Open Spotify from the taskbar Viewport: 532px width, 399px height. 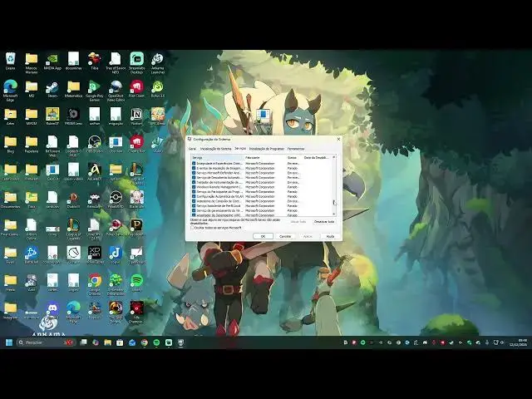pos(156,342)
